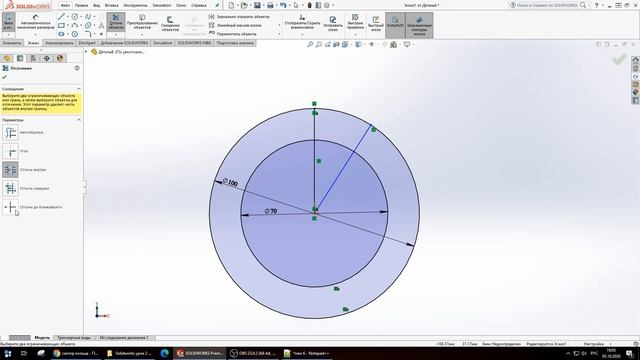Image resolution: width=640 pixels, height=360 pixels.
Task: Click the Quick Snaps button
Action: tap(356, 22)
